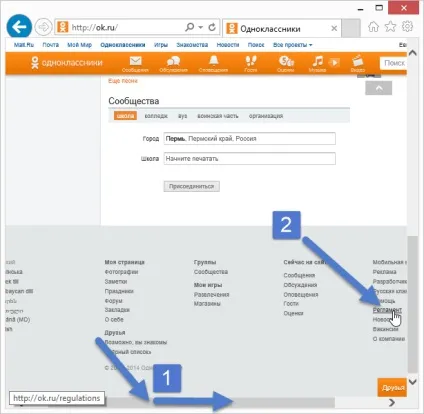Open Оценки icon in orange toolbar
This screenshot has height=414, width=424.
coord(286,64)
